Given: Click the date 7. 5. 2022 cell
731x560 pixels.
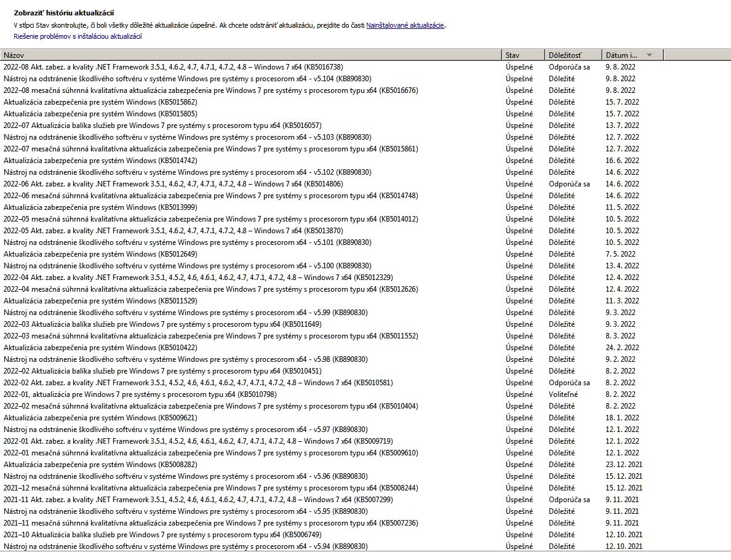Looking at the screenshot, I should (x=620, y=254).
